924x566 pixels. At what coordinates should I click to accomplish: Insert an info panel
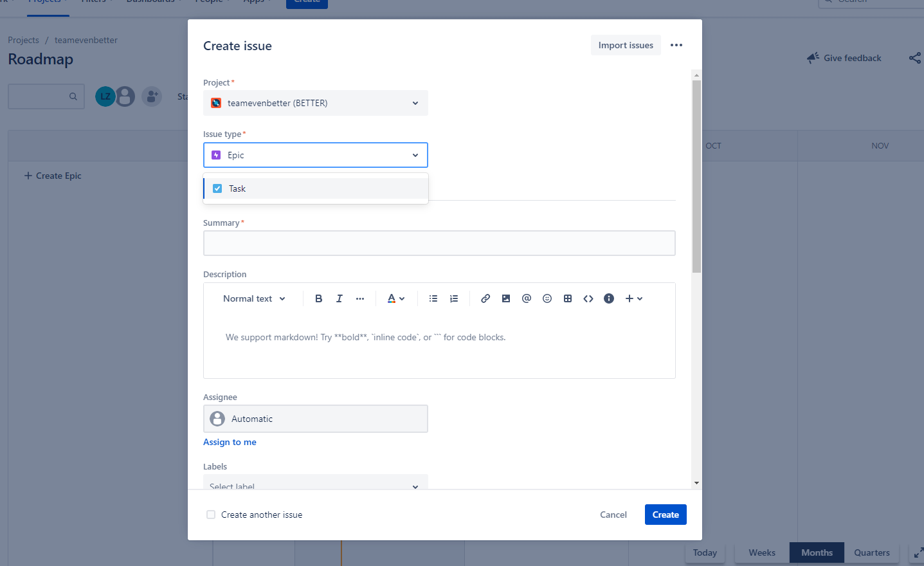pyautogui.click(x=609, y=298)
